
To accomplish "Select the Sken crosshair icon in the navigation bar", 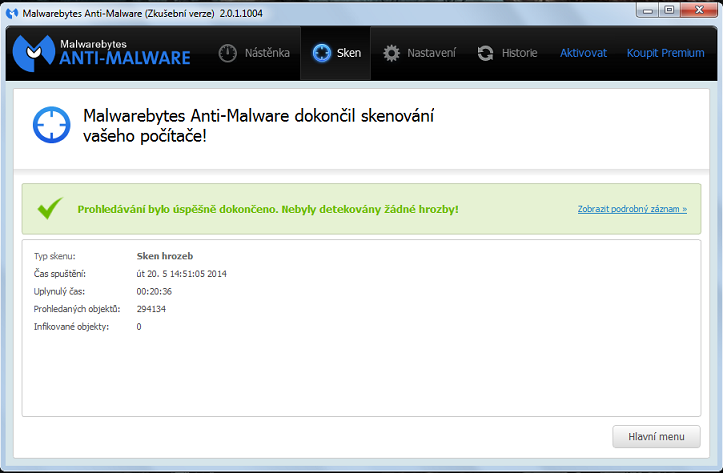I will click(321, 53).
